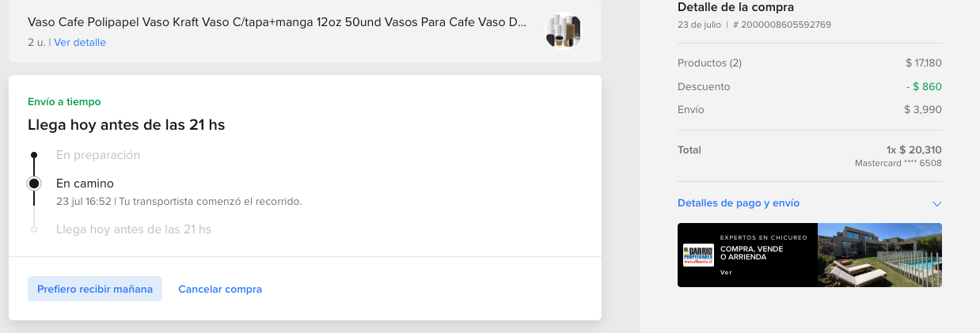The image size is (980, 333).
Task: Click the 'Vaso Cafe Polipapel' product title
Action: click(277, 22)
